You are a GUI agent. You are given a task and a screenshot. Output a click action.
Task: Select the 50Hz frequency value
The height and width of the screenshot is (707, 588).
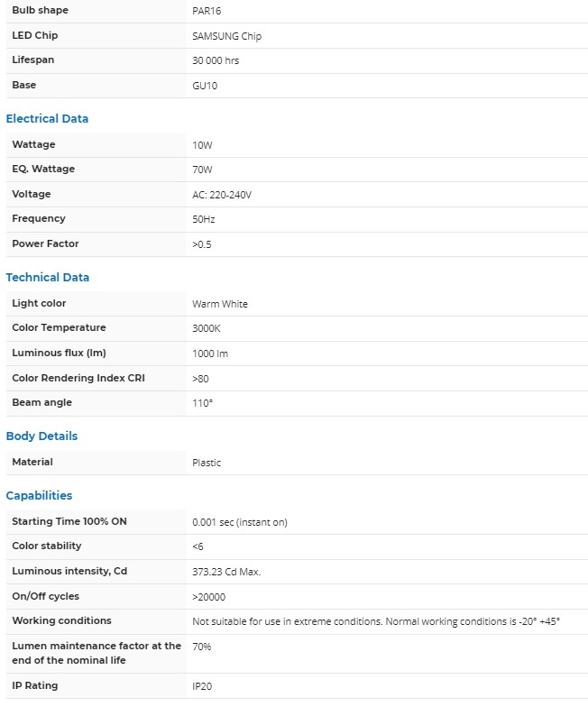click(204, 219)
